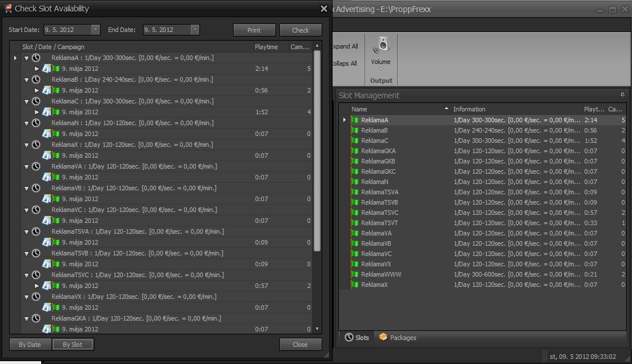Toggle the By Date view button
Image resolution: width=632 pixels, height=364 pixels.
point(30,345)
